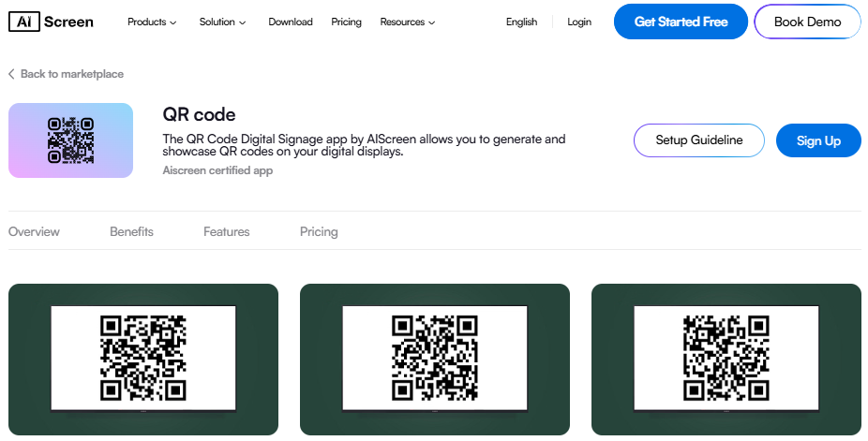Viewport: 868px width, 441px height.
Task: Expand the Products dropdown chevron
Action: 173,22
